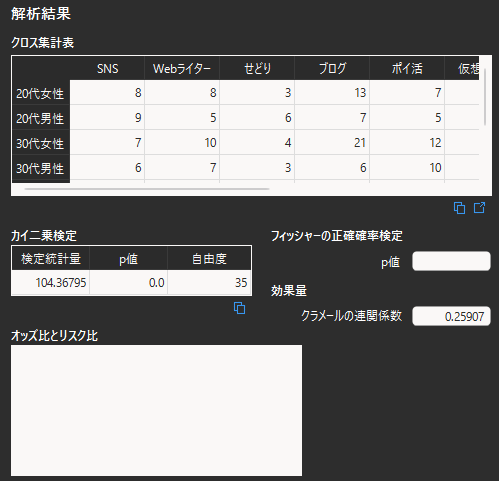This screenshot has width=499, height=481.
Task: Select the 30代男性 row header
Action: coord(41,168)
